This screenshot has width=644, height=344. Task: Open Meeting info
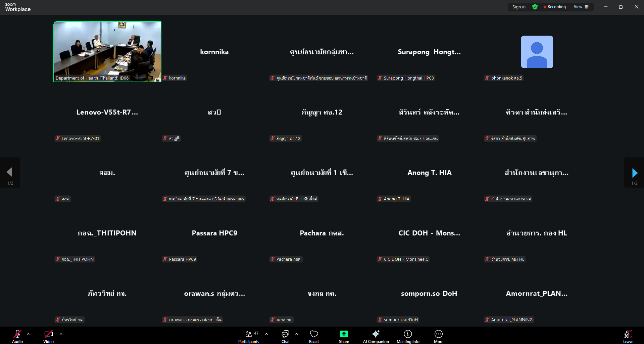coord(408,336)
